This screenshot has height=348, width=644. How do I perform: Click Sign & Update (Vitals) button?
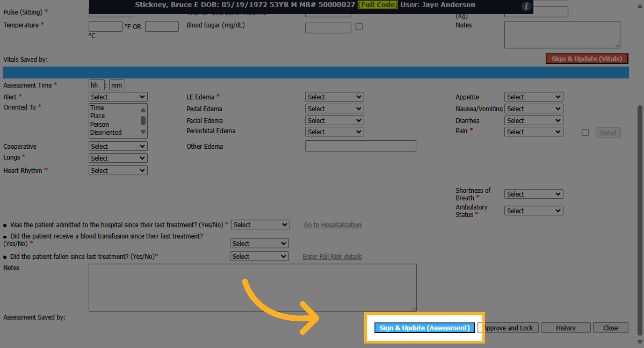click(587, 59)
